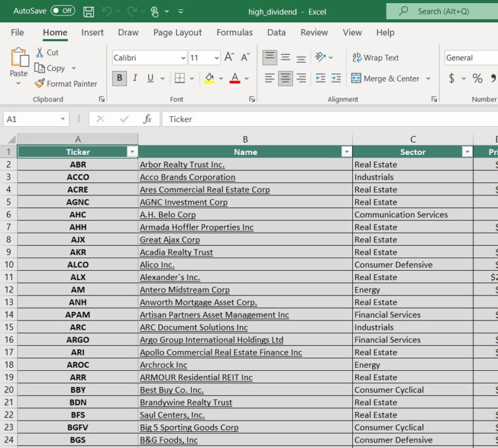Click the center align text icon
498x448 pixels.
tap(286, 78)
